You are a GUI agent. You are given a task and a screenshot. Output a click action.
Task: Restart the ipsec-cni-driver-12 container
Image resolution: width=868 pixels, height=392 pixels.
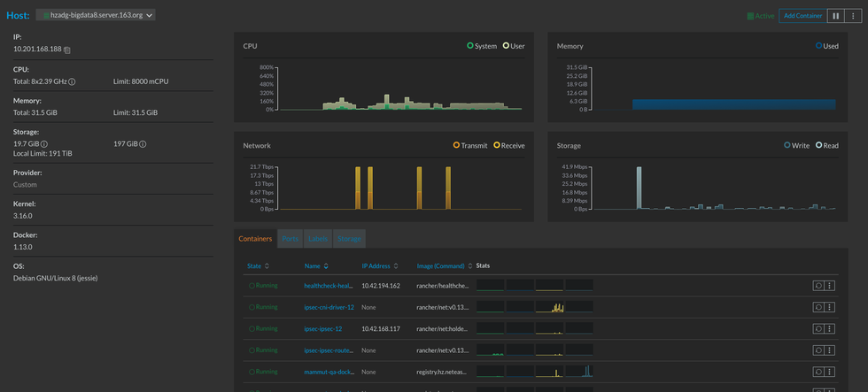(x=818, y=307)
